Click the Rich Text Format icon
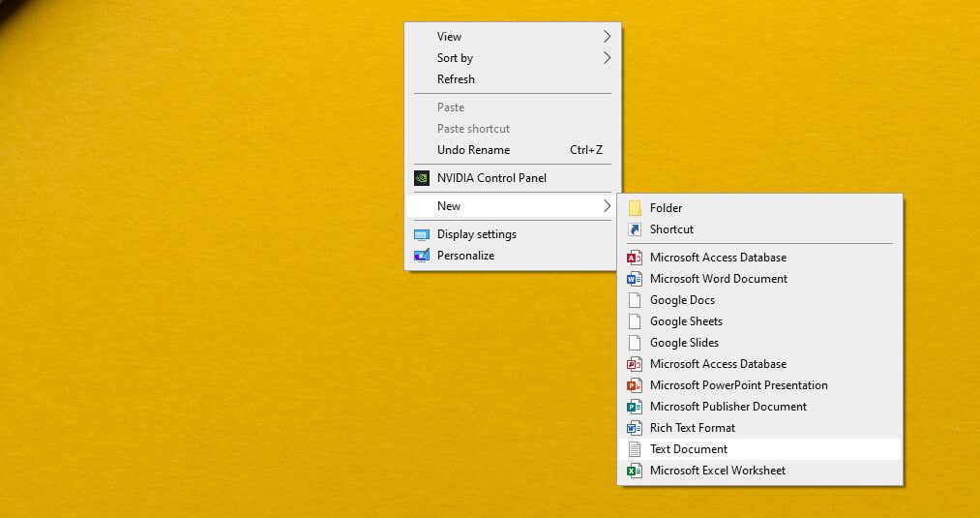Image resolution: width=980 pixels, height=518 pixels. [635, 428]
